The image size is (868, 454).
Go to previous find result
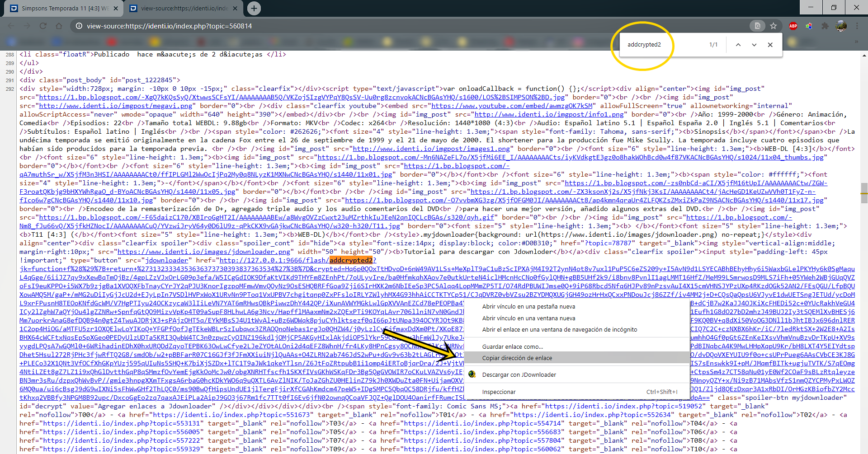[x=738, y=45]
